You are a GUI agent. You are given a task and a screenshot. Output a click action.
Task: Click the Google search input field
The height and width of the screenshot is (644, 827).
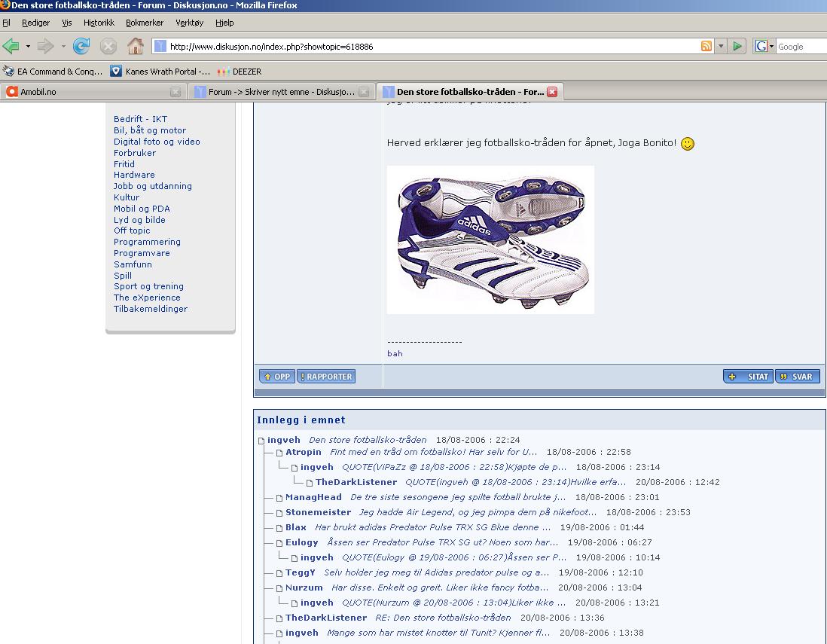[801, 47]
